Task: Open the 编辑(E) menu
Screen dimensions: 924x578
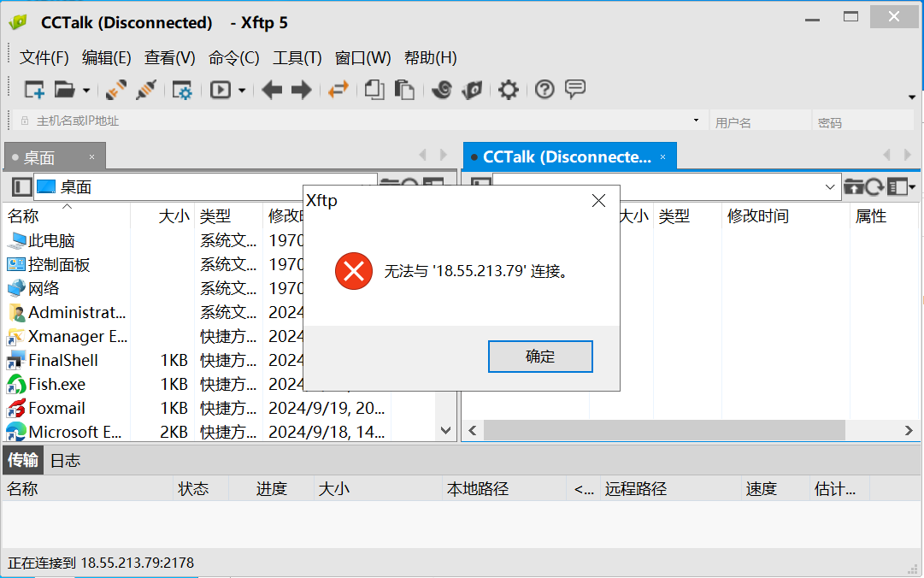Action: 107,58
